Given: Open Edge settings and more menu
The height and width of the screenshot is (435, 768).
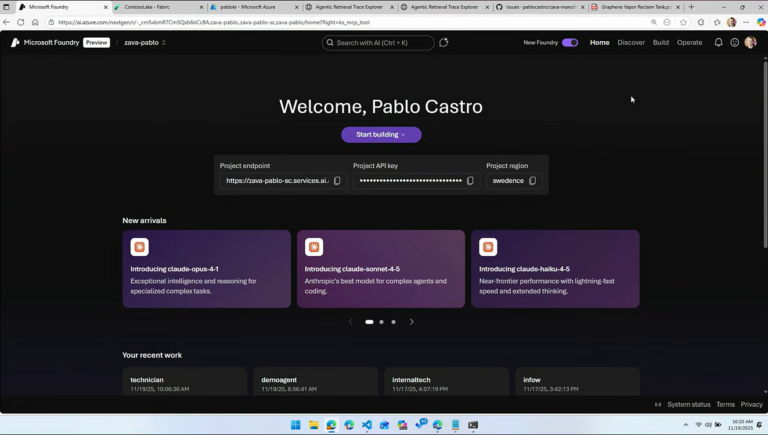Looking at the screenshot, I should coord(746,22).
